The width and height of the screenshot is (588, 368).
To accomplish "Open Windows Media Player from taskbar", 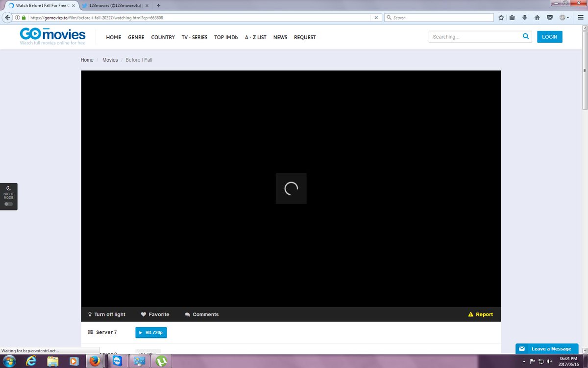I will (x=73, y=361).
